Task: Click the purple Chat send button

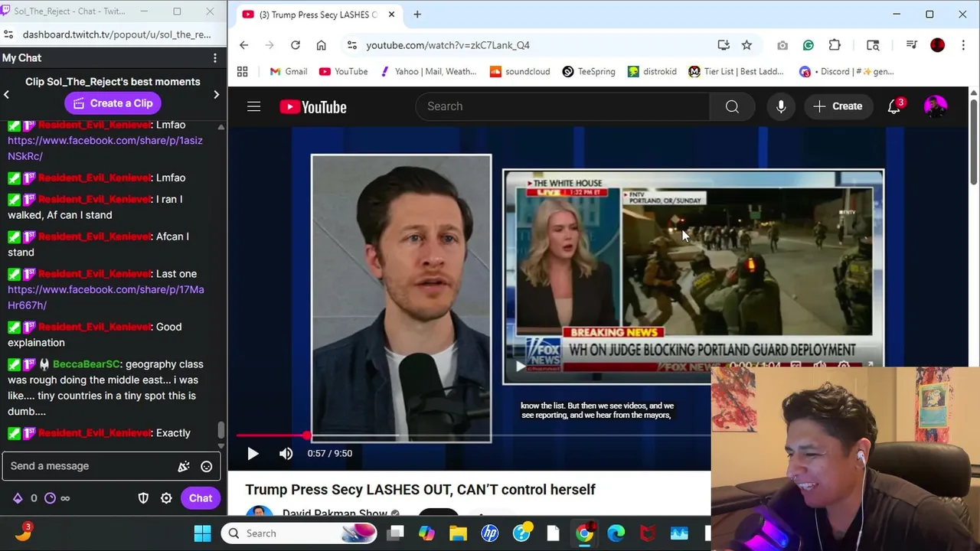Action: (201, 498)
